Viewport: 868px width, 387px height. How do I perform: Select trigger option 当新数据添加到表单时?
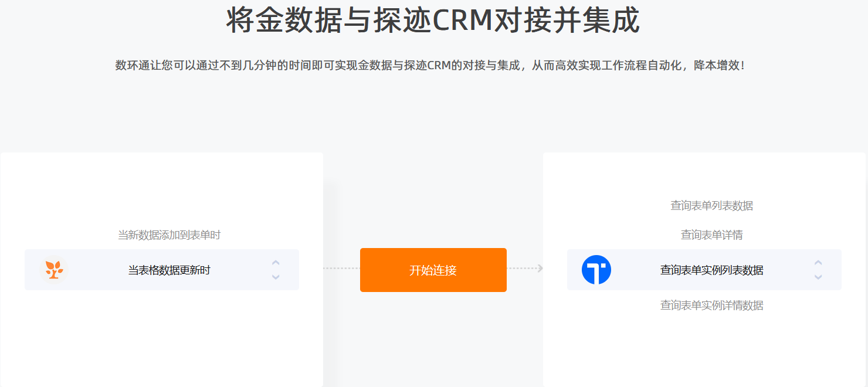pos(169,235)
